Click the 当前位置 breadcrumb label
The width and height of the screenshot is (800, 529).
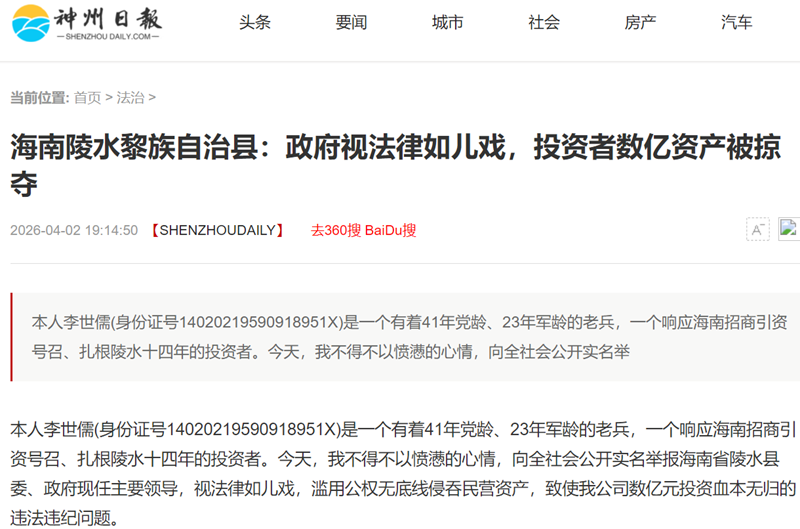(x=39, y=97)
